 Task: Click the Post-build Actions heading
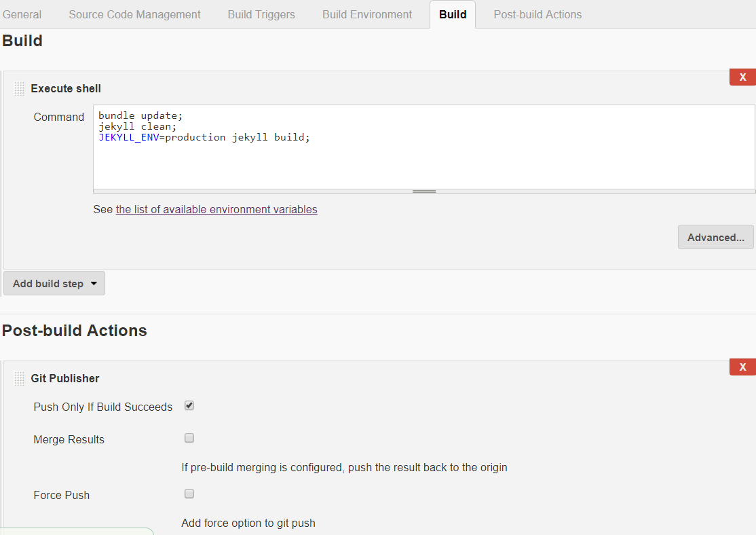(74, 331)
